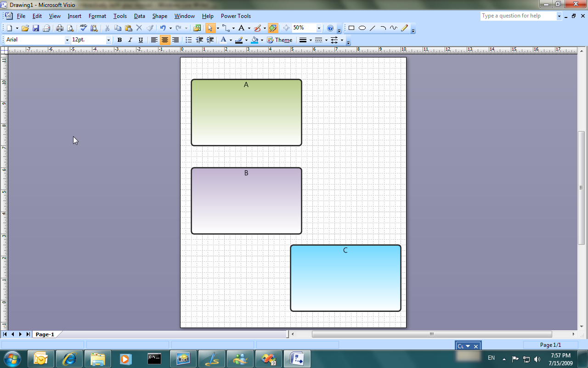Viewport: 588px width, 368px height.
Task: Click the Undo arrow
Action: coord(163,28)
